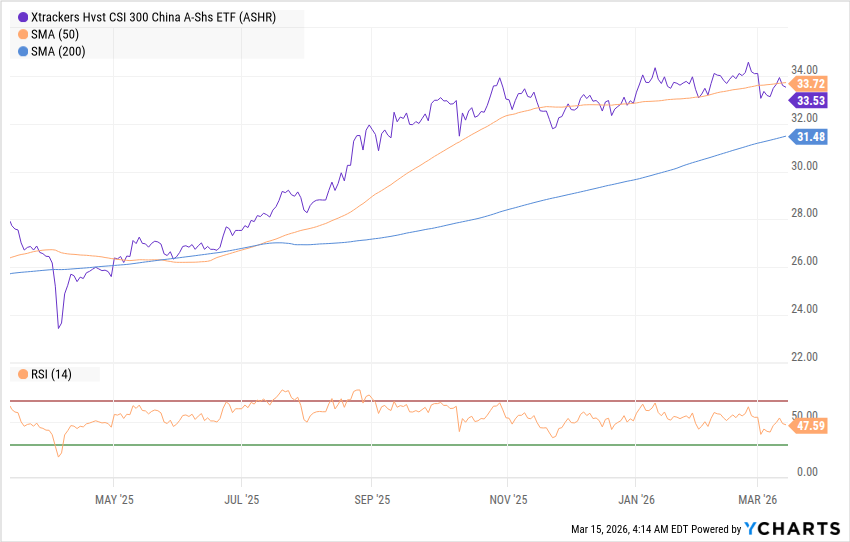Click the JAN '26 axis label
This screenshot has height=542, width=850.
(636, 500)
